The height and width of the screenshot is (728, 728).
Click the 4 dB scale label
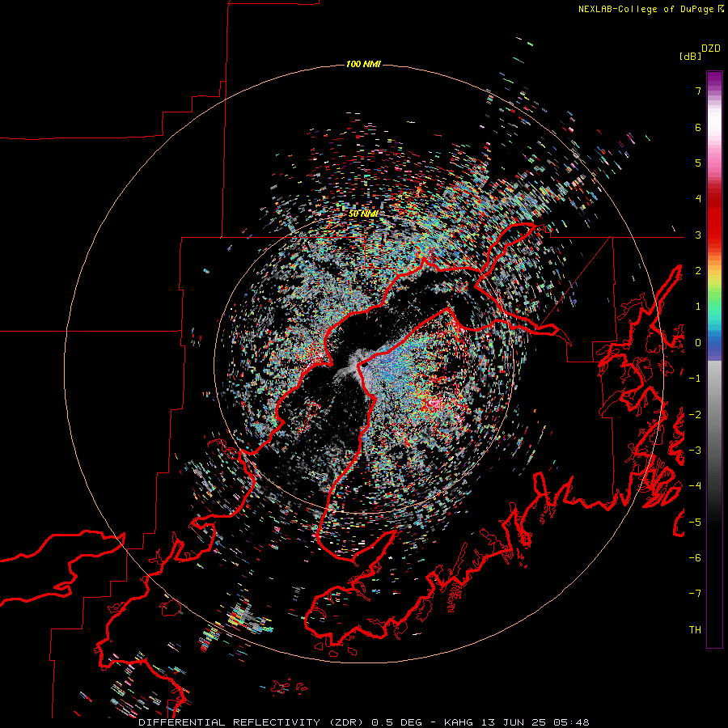tap(698, 199)
